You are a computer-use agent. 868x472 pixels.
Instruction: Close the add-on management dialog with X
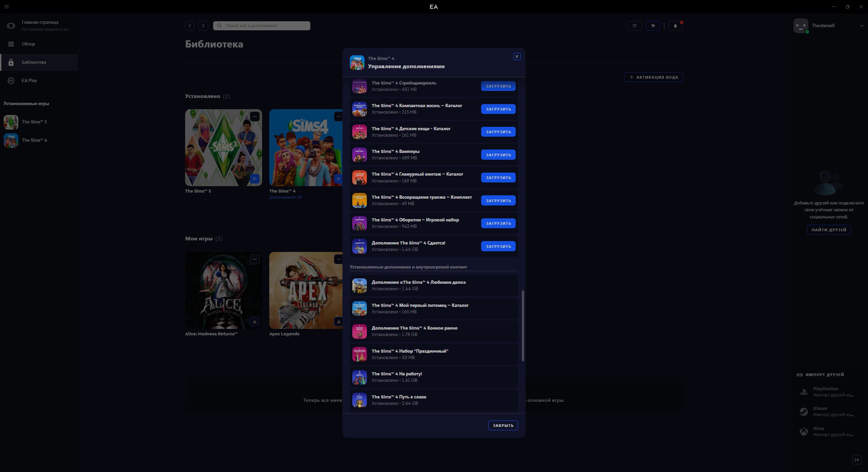pos(517,57)
